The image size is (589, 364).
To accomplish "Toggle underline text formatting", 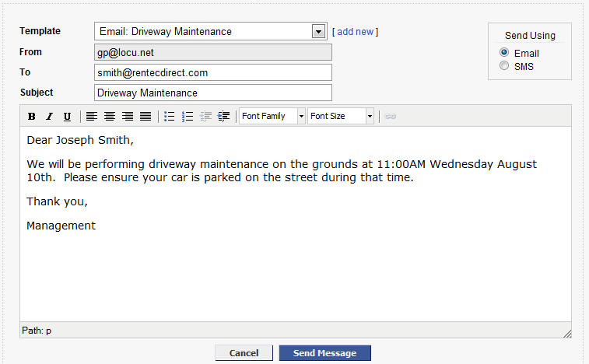I will point(67,117).
